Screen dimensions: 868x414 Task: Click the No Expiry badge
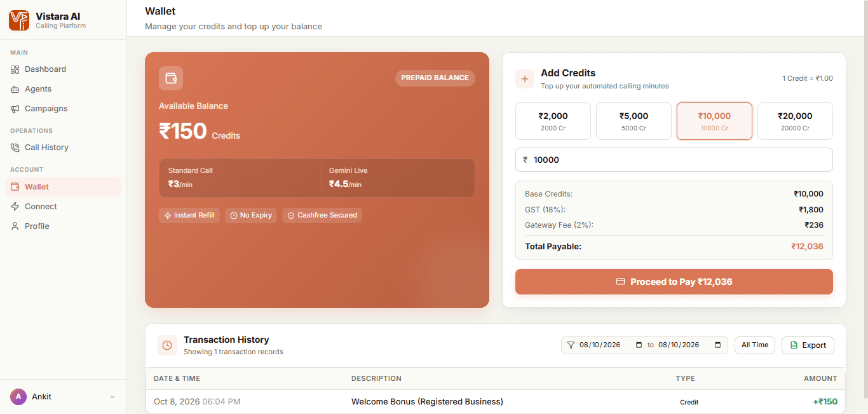pyautogui.click(x=251, y=216)
